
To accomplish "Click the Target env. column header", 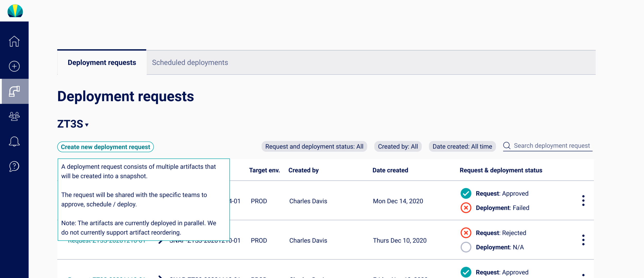I will pyautogui.click(x=264, y=170).
